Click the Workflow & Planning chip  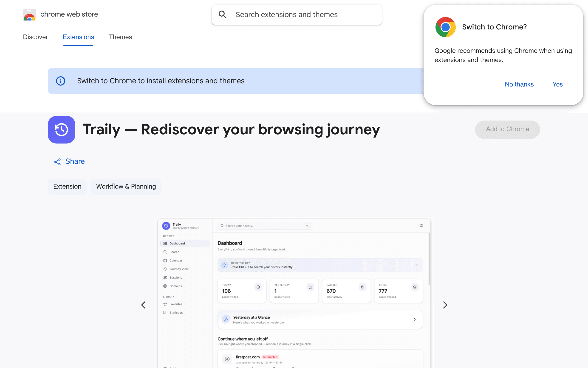tap(126, 187)
